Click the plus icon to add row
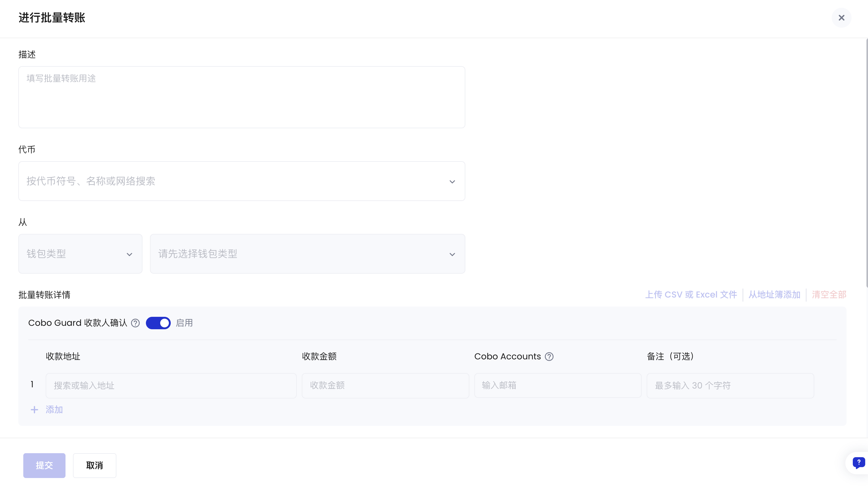The width and height of the screenshot is (868, 492). point(34,410)
